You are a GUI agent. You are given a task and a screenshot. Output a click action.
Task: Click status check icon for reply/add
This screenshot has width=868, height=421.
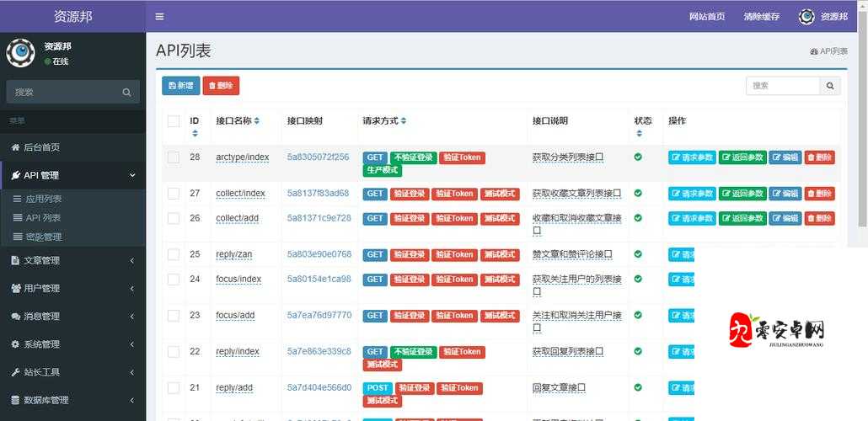pos(638,387)
